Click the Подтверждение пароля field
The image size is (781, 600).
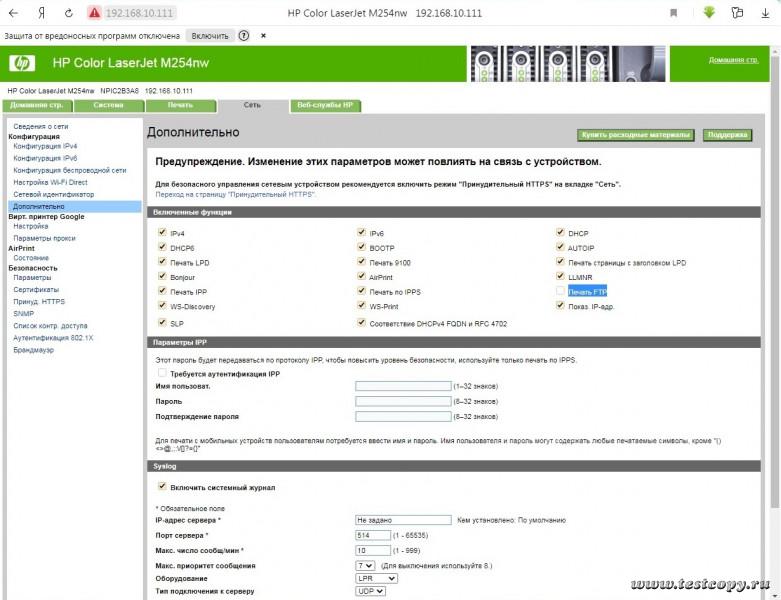point(403,416)
